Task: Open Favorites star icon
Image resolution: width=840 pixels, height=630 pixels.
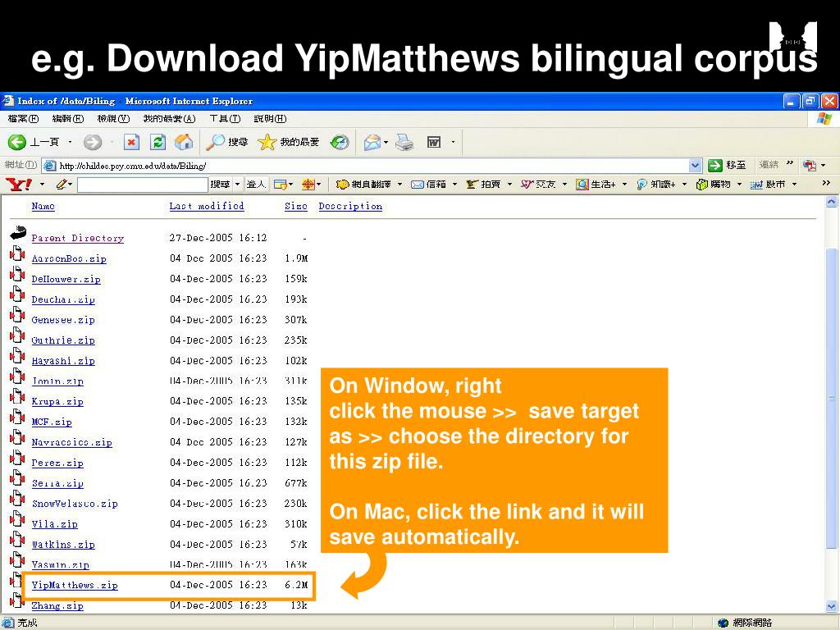Action: click(267, 142)
